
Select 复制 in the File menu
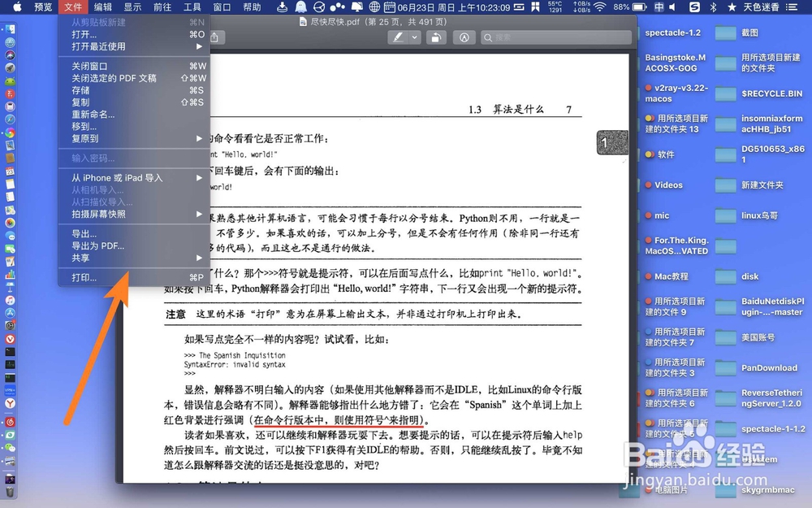pos(134,102)
